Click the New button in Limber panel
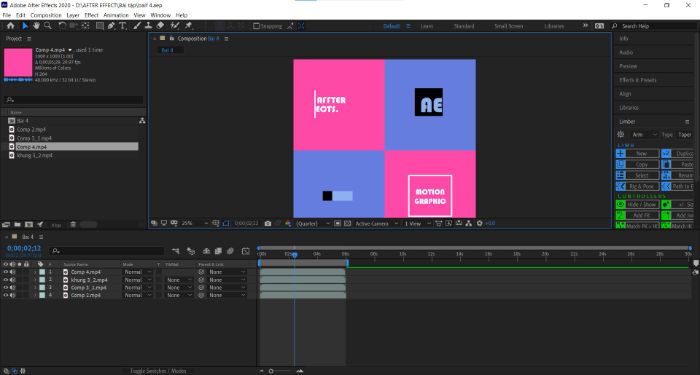 tap(637, 153)
